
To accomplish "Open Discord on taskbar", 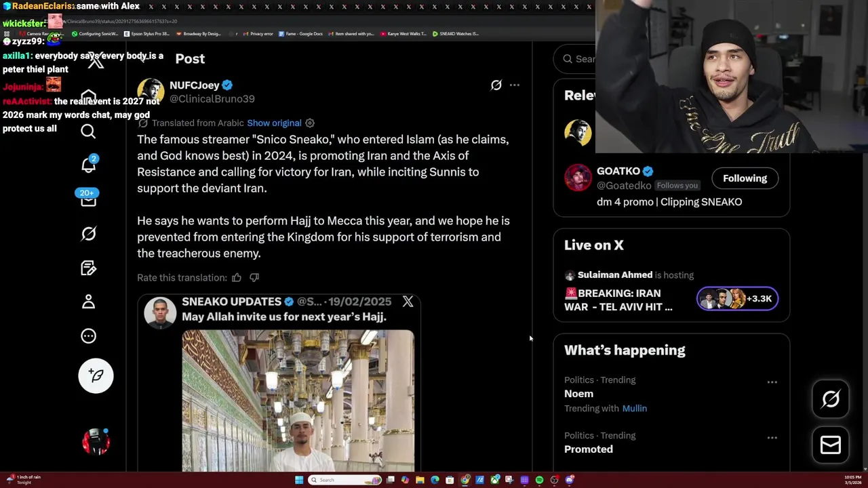I will tap(569, 480).
